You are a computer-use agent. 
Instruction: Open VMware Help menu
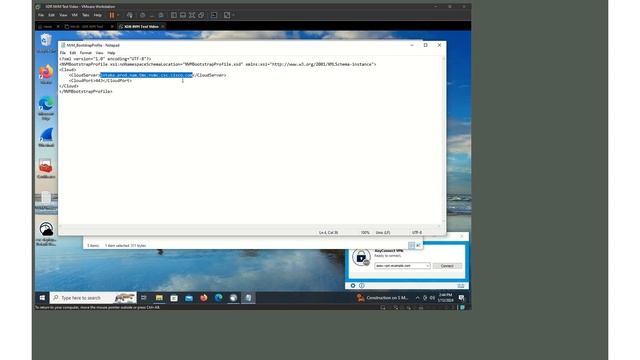pos(98,15)
